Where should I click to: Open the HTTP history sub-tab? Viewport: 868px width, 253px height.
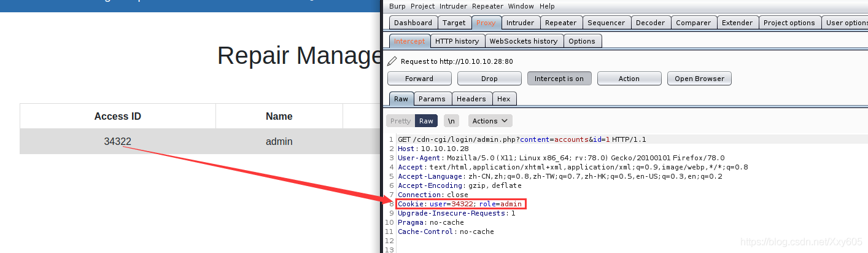pyautogui.click(x=457, y=41)
